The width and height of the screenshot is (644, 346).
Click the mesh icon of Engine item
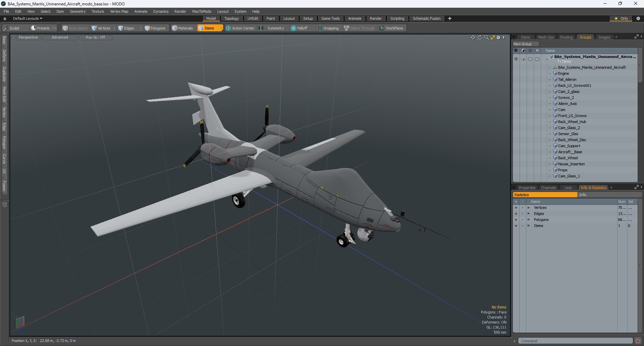tap(555, 73)
